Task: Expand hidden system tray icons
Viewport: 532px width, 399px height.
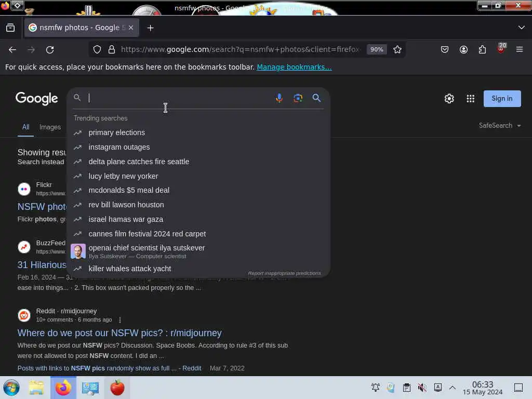Action: click(x=453, y=388)
